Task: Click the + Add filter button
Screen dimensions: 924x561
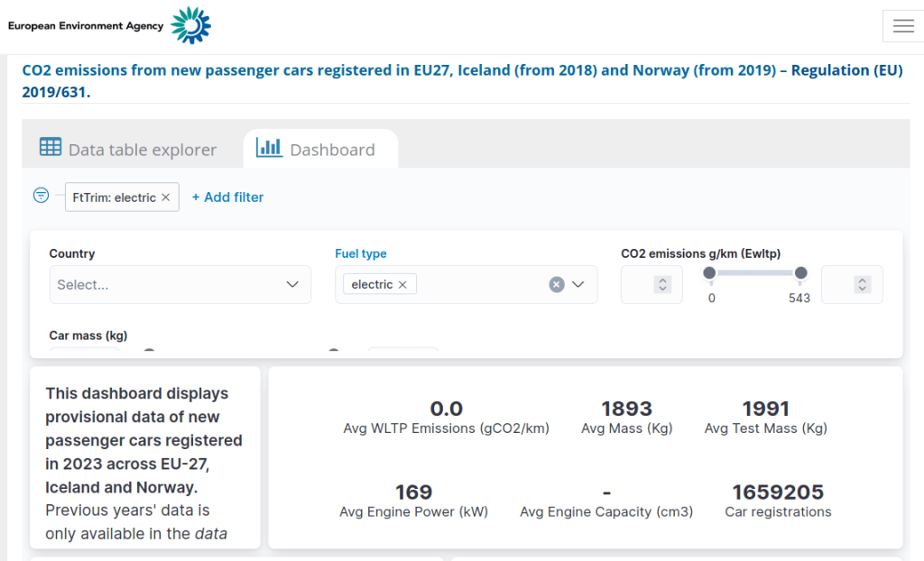Action: pos(227,198)
